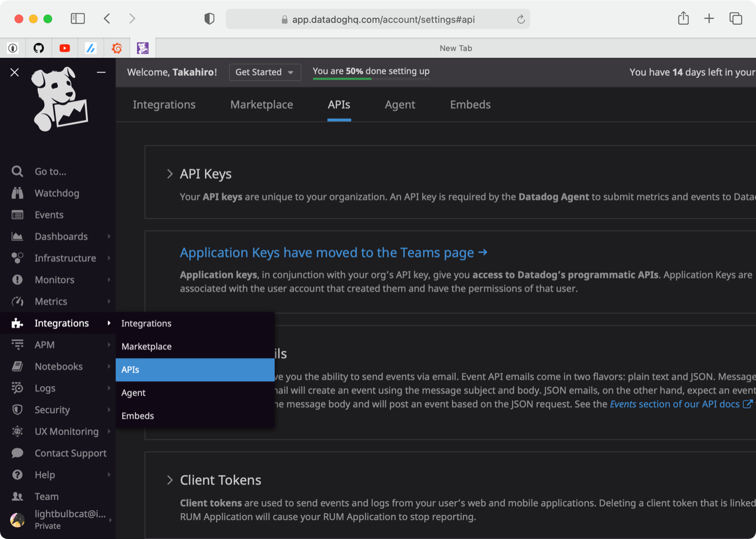Show Safari tab overview
The width and height of the screenshot is (756, 539).
(735, 19)
